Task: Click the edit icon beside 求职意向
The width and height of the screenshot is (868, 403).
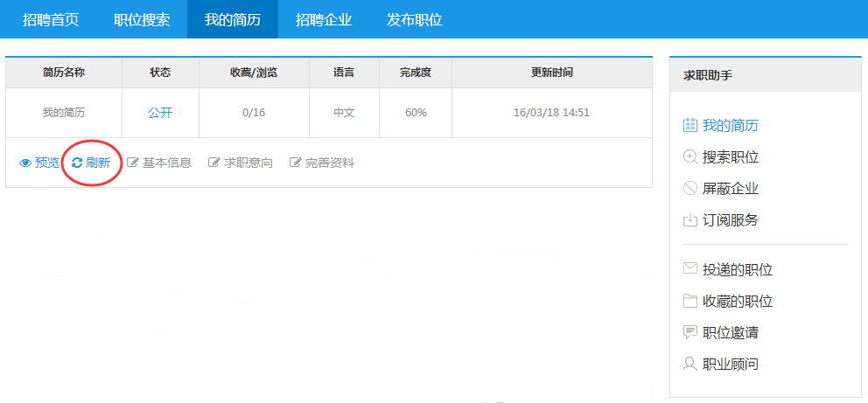Action: point(213,163)
